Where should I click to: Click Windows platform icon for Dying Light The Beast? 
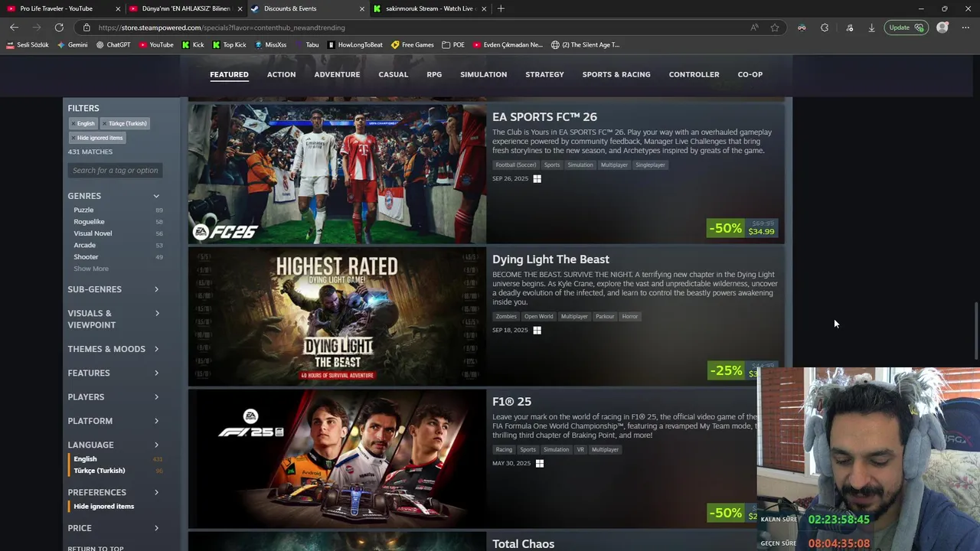pyautogui.click(x=537, y=331)
